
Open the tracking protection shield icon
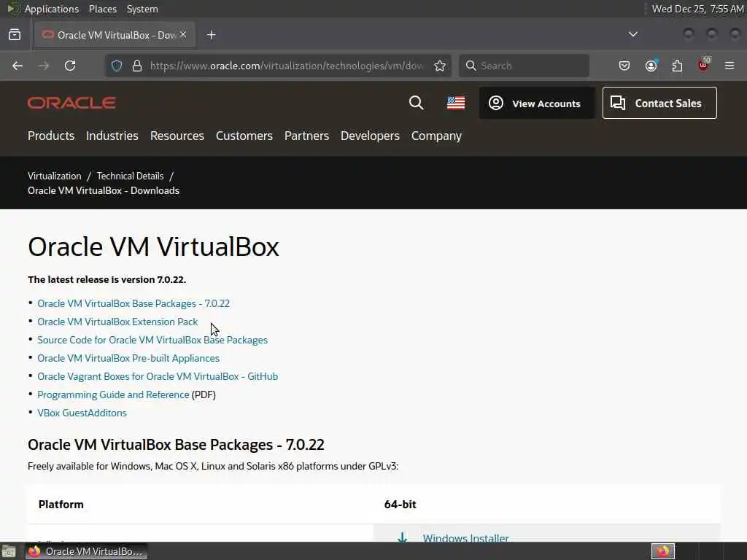point(117,66)
